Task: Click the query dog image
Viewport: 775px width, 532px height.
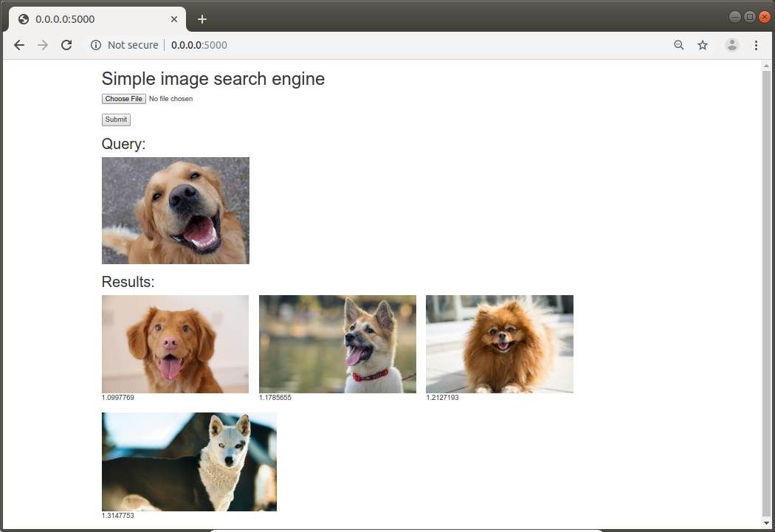Action: 175,210
